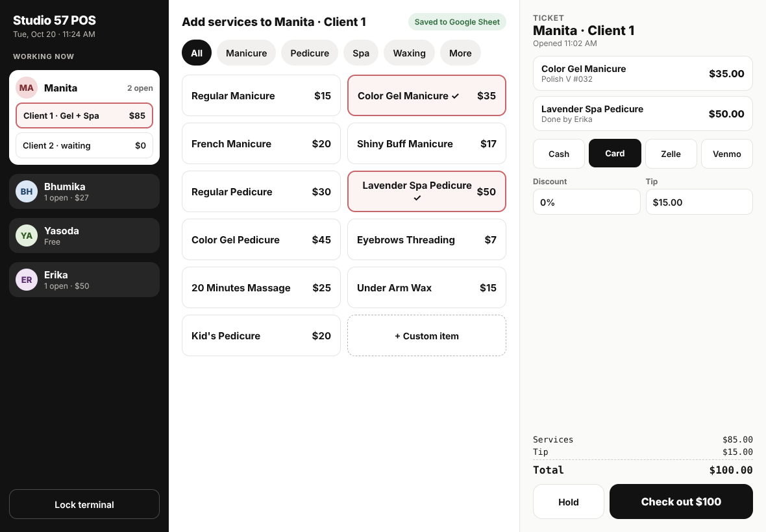Add Eyebrows Threading $7 service
Viewport: 766px width, 532px height.
click(x=426, y=239)
